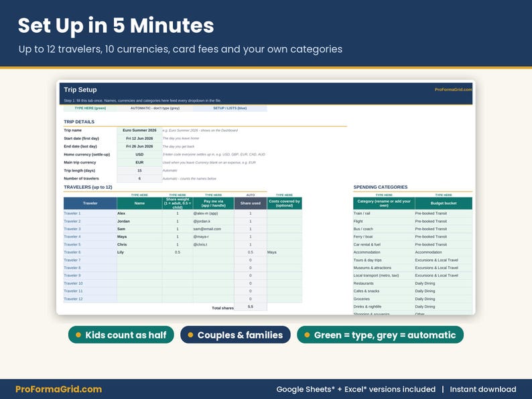Click the "Couples & families" pill
This screenshot has width=532, height=399.
[x=235, y=335]
